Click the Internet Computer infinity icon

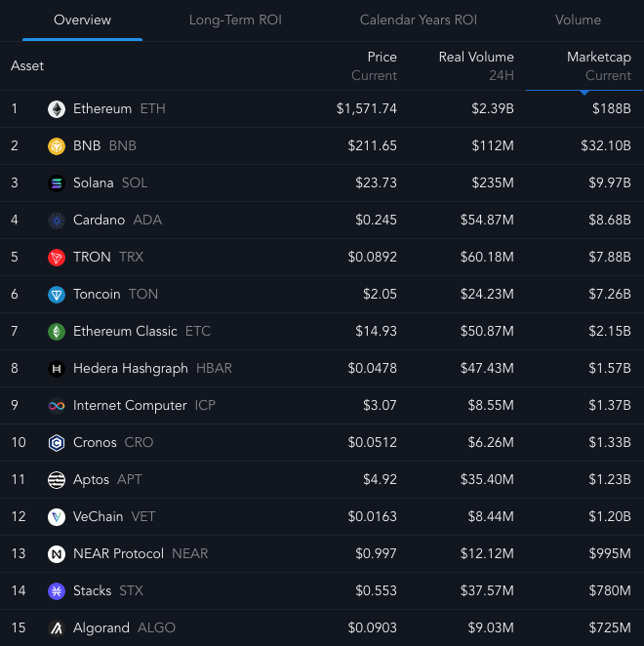point(57,406)
